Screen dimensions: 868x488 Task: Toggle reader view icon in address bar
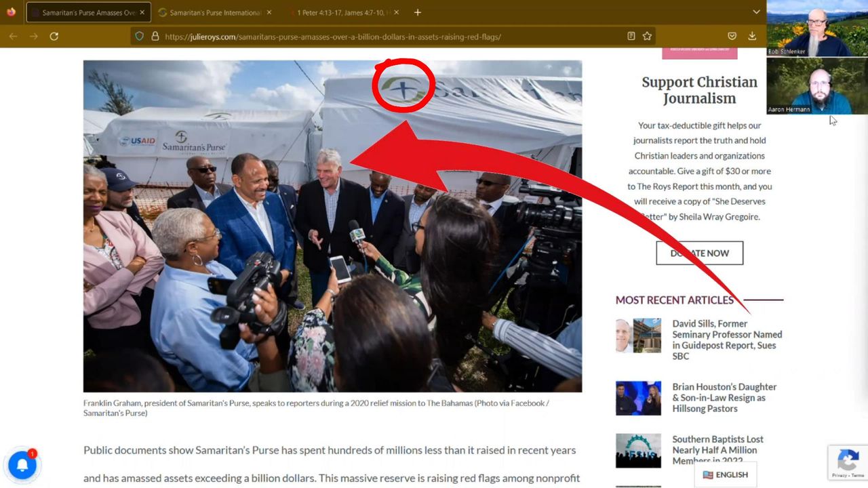tap(631, 36)
